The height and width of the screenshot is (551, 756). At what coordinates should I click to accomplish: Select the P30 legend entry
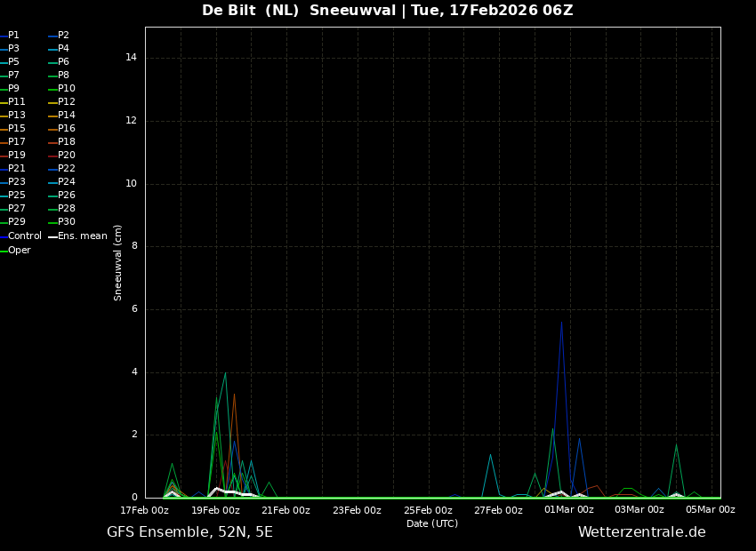[x=66, y=222]
